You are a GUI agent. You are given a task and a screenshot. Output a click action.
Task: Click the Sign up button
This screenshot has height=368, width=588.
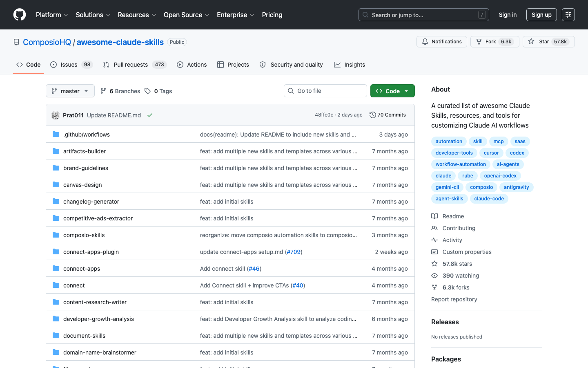pyautogui.click(x=541, y=15)
